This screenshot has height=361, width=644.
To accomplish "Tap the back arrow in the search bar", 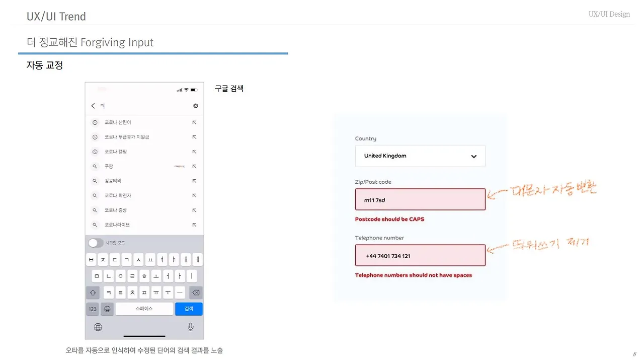I will click(x=93, y=106).
